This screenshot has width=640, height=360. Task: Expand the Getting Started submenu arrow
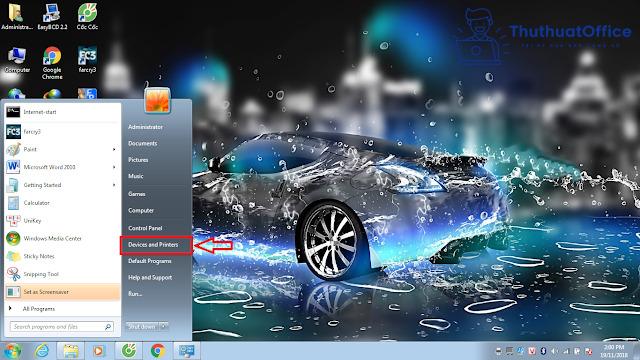pos(114,185)
